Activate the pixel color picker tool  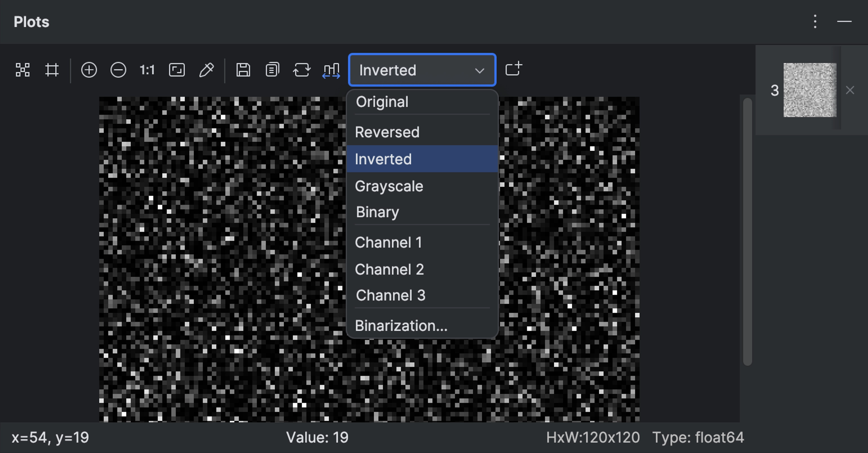pyautogui.click(x=206, y=70)
